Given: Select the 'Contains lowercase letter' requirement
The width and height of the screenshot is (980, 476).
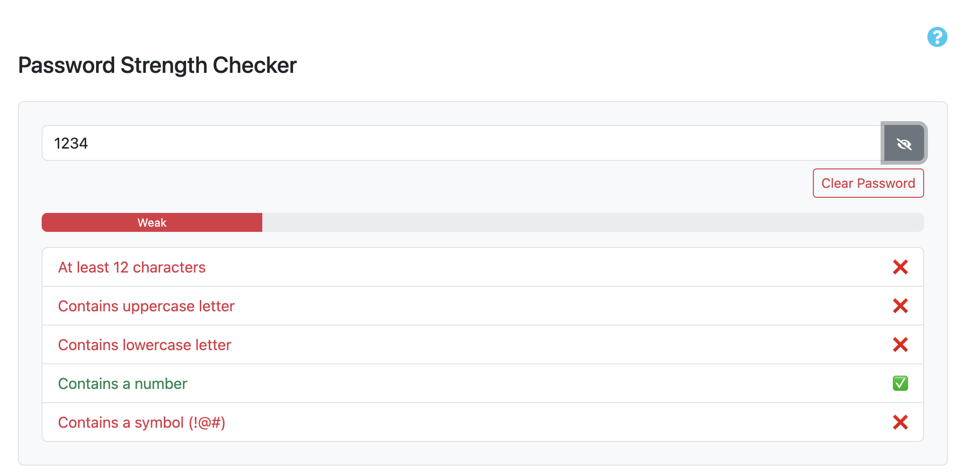Looking at the screenshot, I should point(144,345).
